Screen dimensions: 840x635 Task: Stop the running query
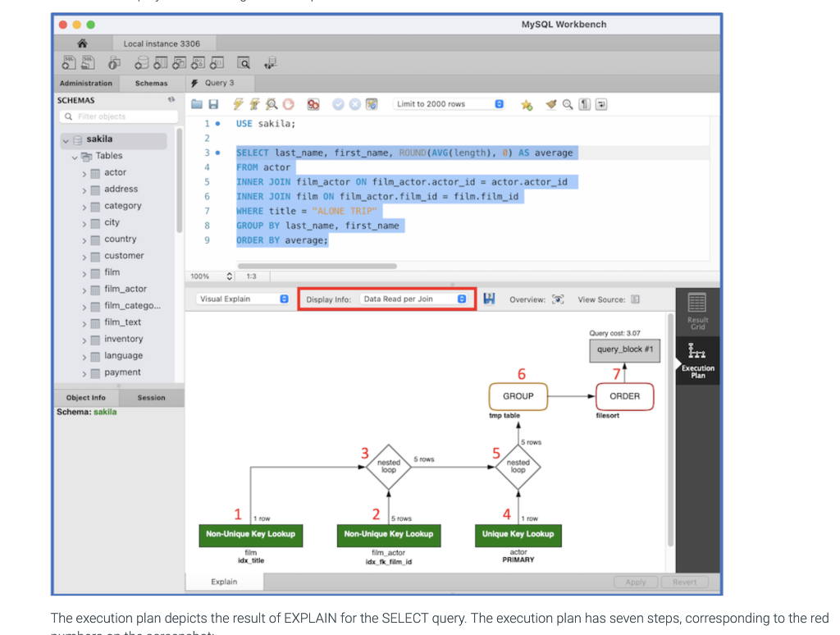289,104
